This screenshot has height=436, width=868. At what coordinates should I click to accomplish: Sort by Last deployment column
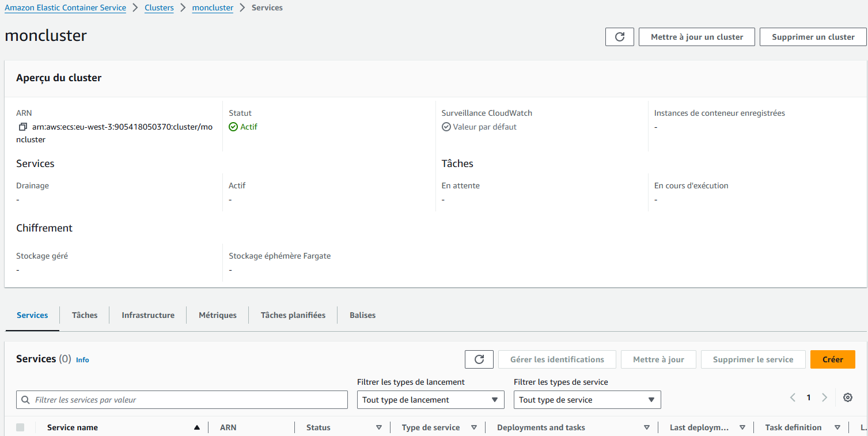tap(742, 427)
